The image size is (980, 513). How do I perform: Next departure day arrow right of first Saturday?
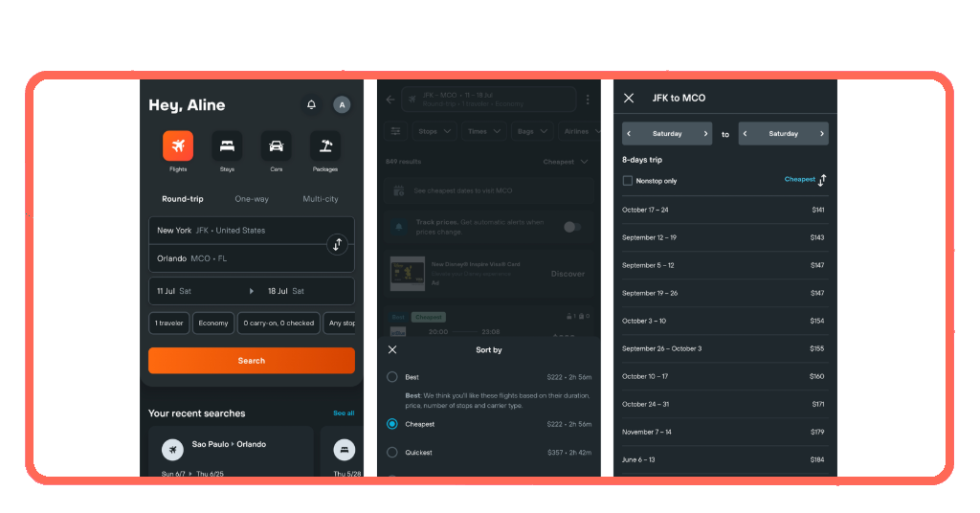click(705, 134)
